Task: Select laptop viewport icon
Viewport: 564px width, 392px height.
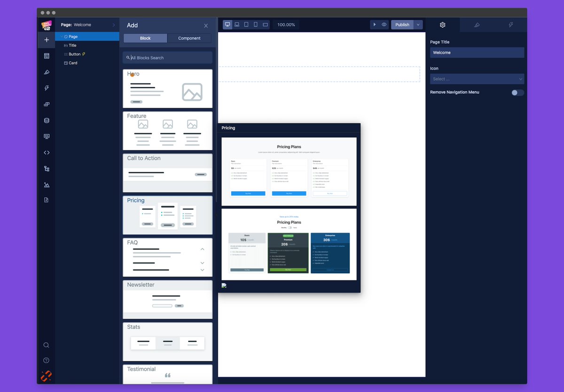Action: point(237,24)
